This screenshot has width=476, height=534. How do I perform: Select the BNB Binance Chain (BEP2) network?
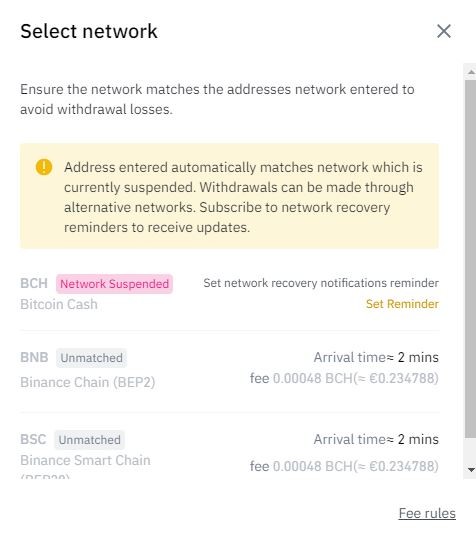(229, 370)
